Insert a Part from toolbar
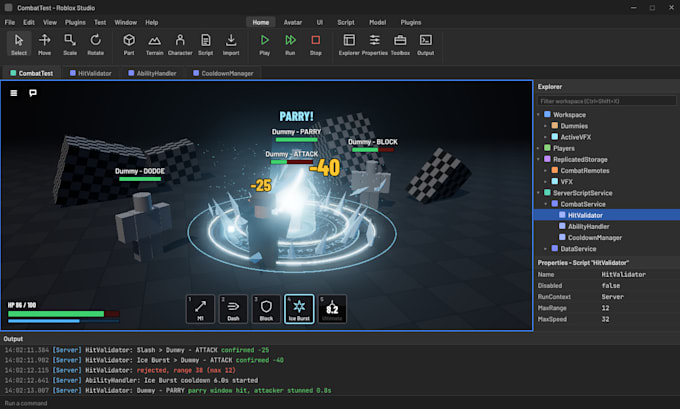The height and width of the screenshot is (409, 680). [x=129, y=44]
